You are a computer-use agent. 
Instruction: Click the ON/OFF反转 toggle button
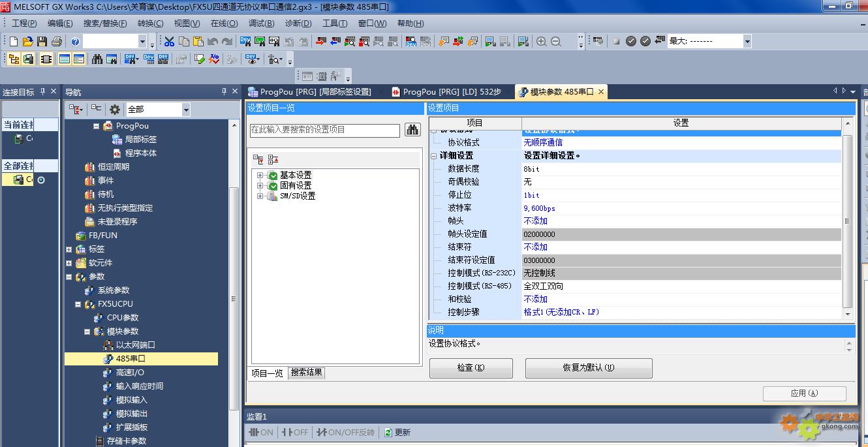tap(345, 432)
